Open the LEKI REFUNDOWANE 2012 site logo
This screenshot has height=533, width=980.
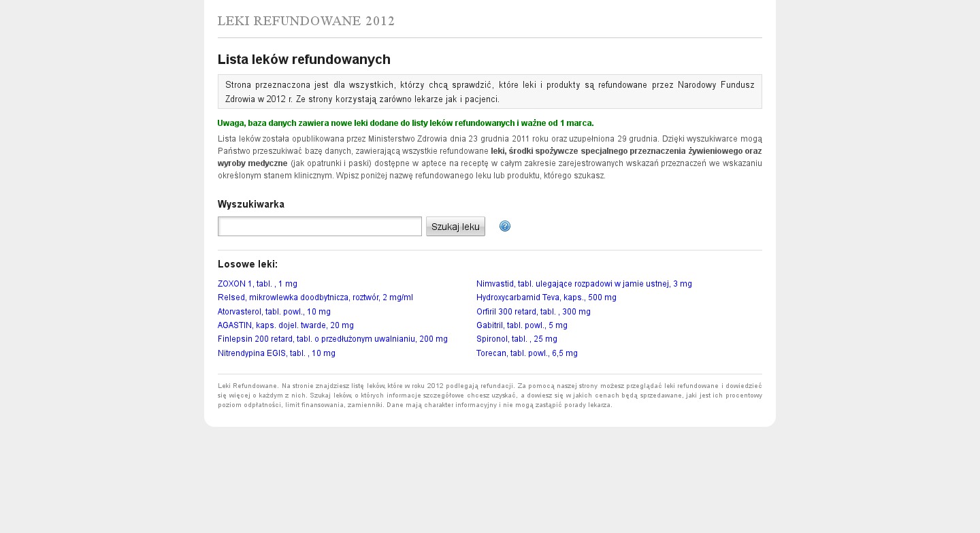(x=306, y=21)
